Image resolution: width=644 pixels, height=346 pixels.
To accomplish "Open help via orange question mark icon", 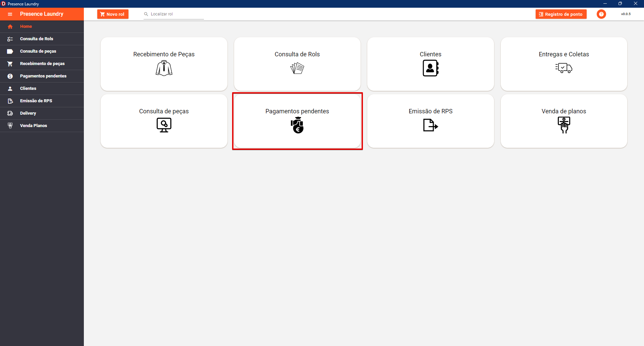I will 601,14.
